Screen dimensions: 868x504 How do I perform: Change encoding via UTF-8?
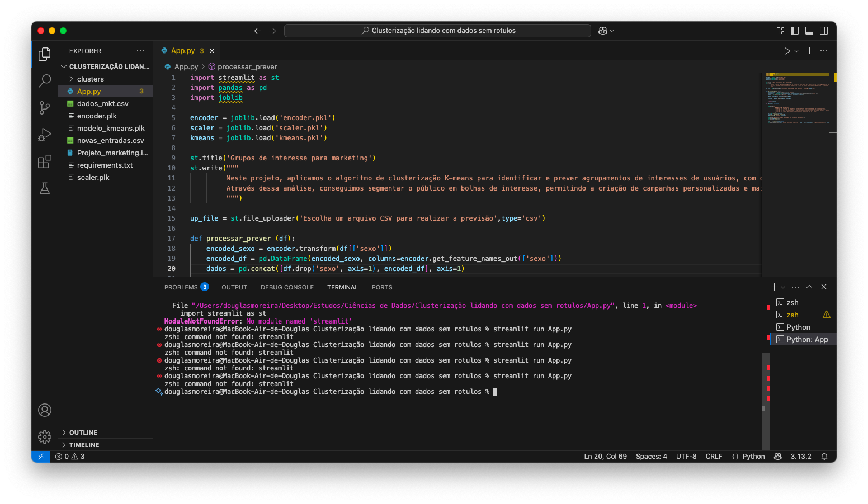tap(686, 457)
